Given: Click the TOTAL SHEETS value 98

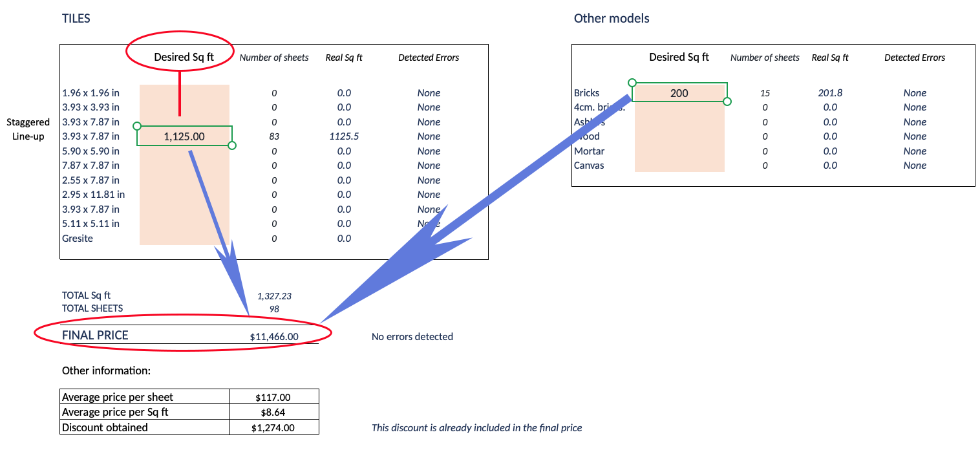Looking at the screenshot, I should 274,308.
